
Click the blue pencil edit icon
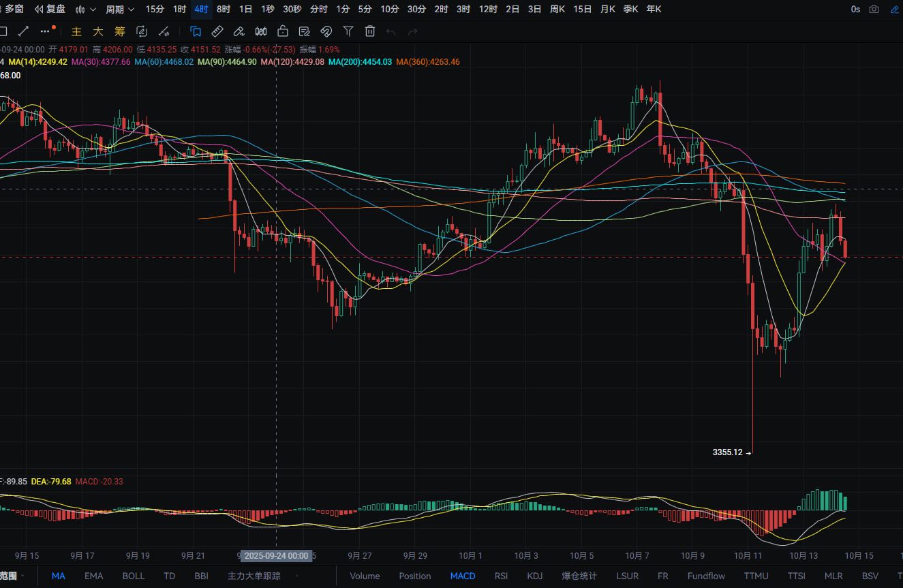click(x=196, y=31)
